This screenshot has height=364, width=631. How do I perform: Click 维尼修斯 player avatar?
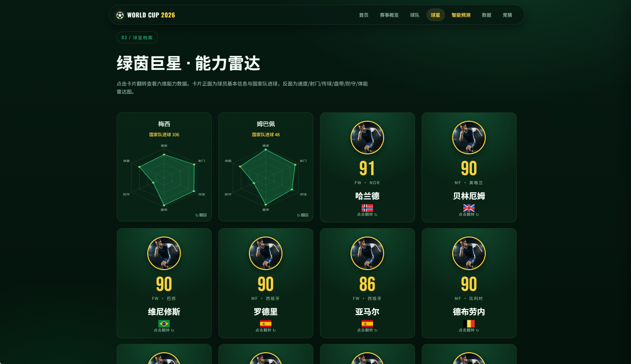pyautogui.click(x=164, y=253)
